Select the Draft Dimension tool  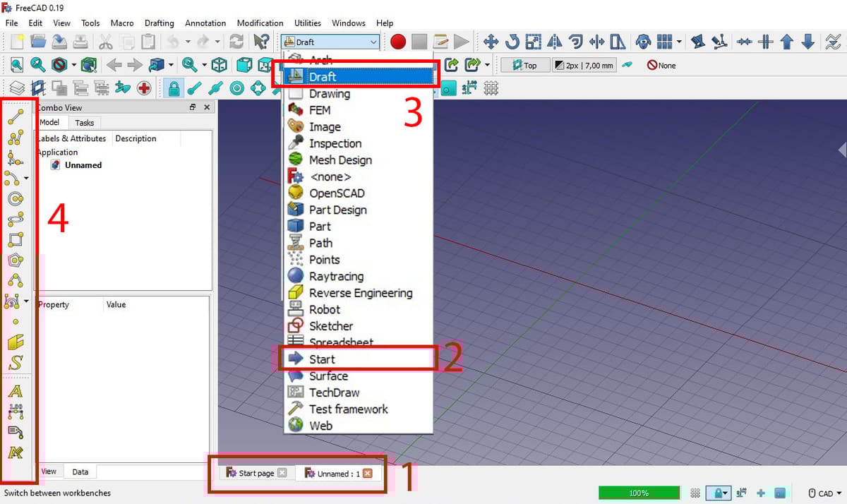pyautogui.click(x=16, y=412)
